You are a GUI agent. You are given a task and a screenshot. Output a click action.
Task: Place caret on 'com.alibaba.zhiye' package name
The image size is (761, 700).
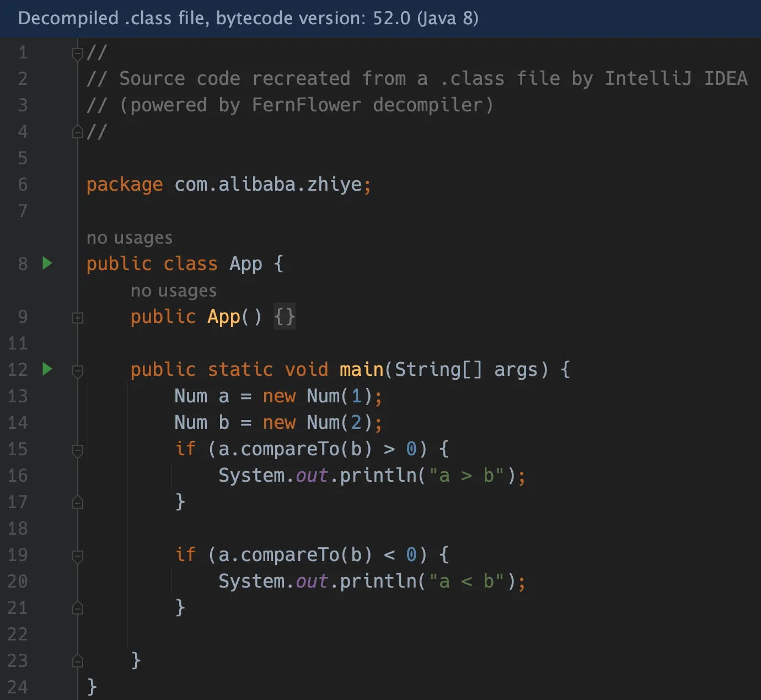point(268,184)
